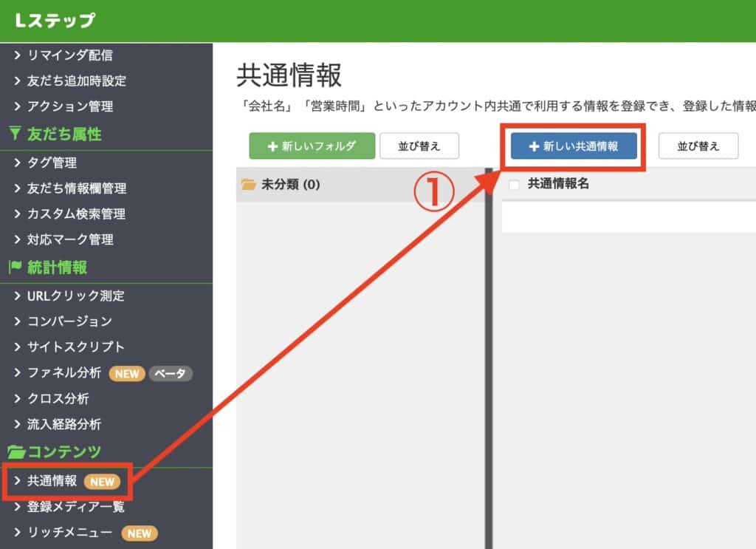The height and width of the screenshot is (549, 756).
Task: Open コンバージョン menu item
Action: pos(69,321)
